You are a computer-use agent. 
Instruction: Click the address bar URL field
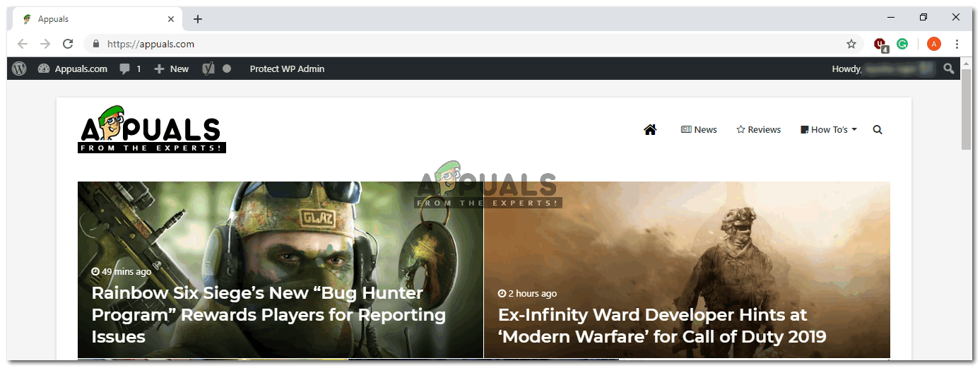[473, 44]
